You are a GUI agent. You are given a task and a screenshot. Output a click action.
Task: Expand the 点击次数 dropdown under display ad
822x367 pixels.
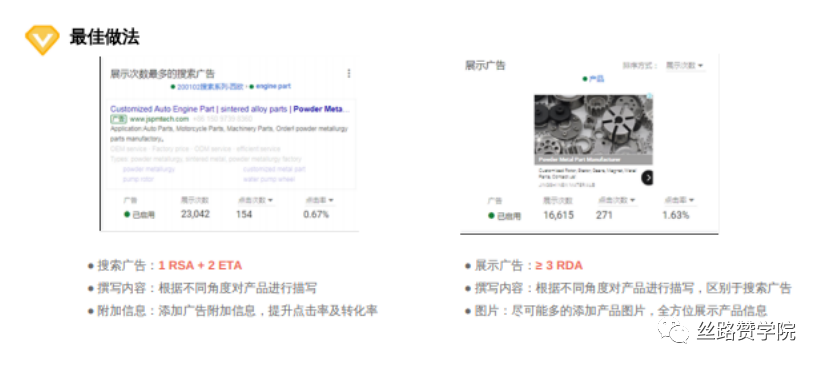pos(616,200)
